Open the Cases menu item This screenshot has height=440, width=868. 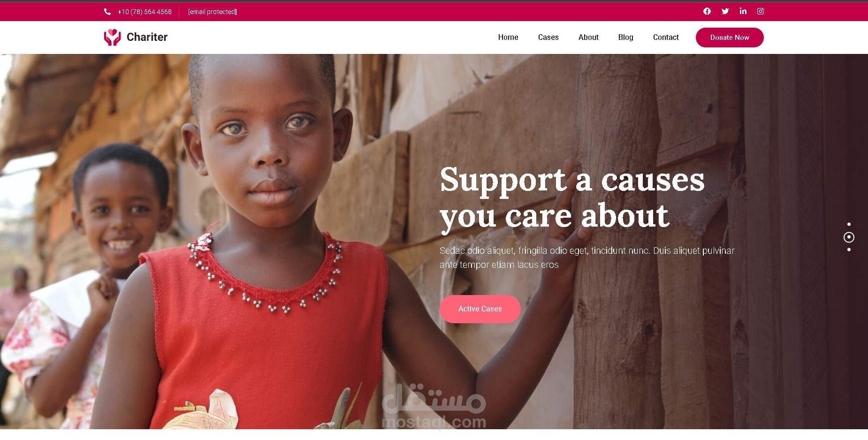(x=548, y=37)
